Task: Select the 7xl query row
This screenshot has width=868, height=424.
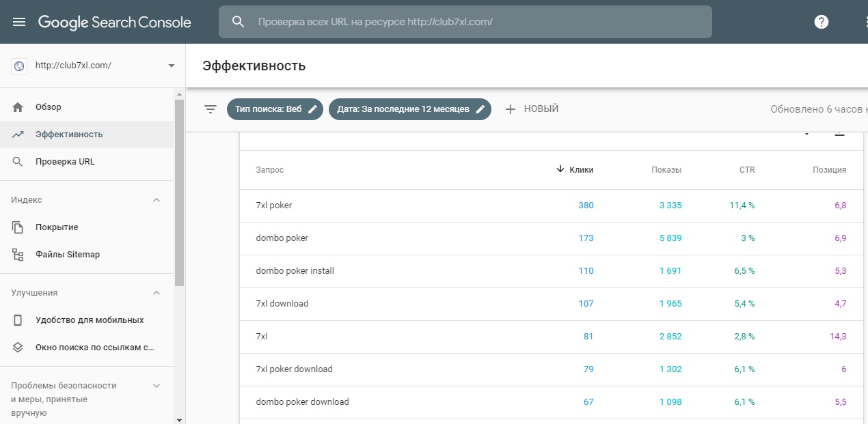Action: (551, 337)
